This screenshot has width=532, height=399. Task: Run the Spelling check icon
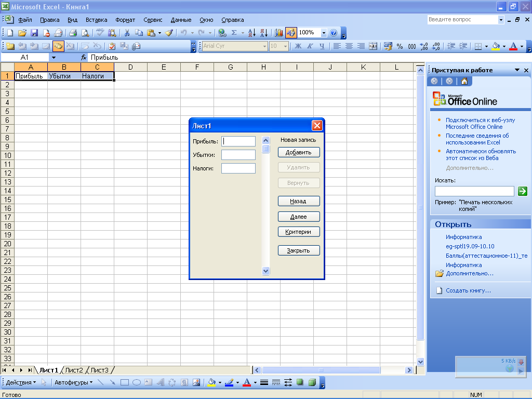click(x=100, y=33)
